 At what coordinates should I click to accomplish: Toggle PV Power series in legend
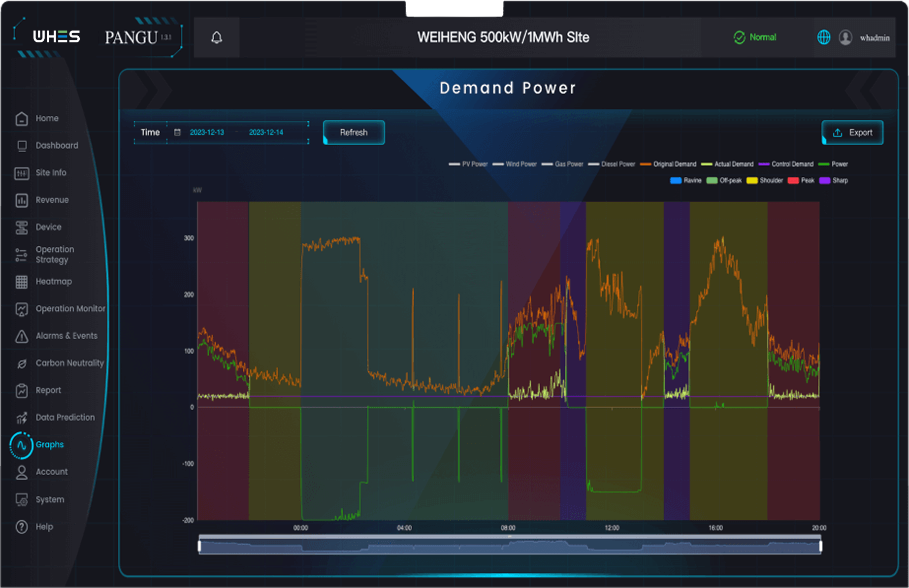click(468, 164)
